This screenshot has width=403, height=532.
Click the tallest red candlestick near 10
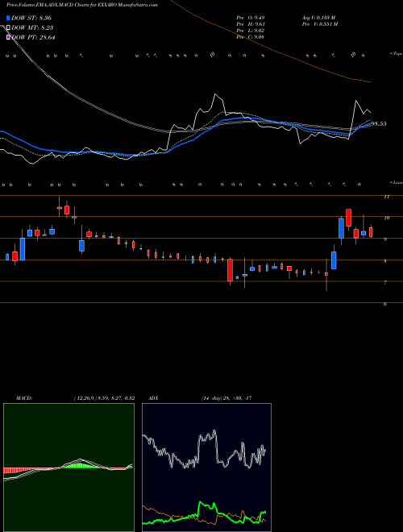348,218
